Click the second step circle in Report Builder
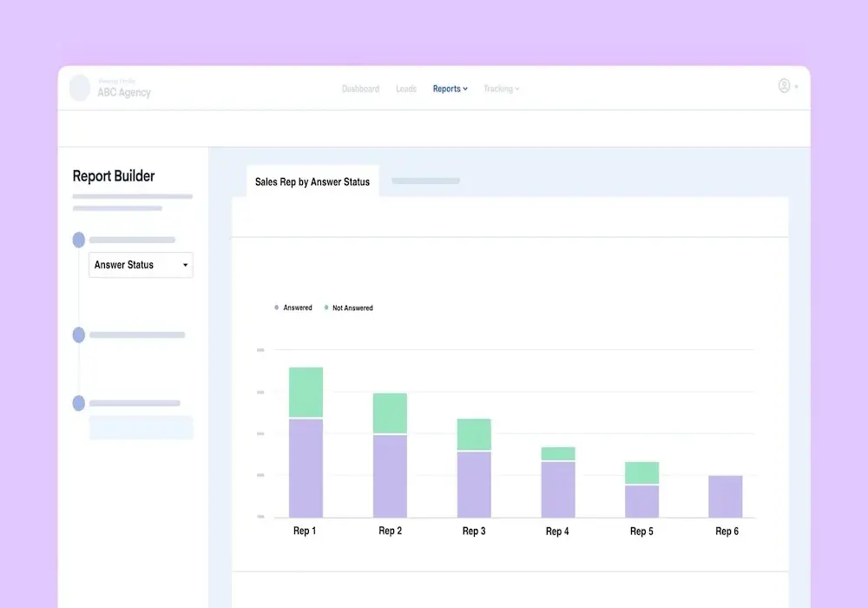868x608 pixels. tap(79, 334)
